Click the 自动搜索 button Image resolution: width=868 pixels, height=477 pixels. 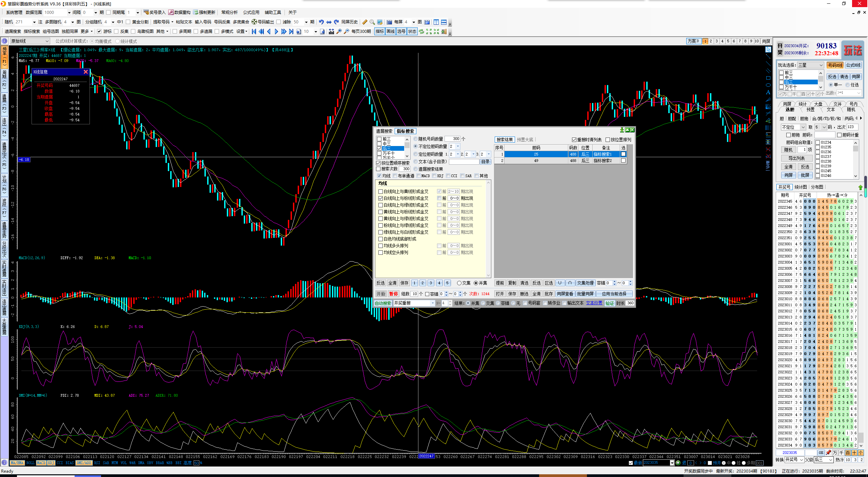pos(383,303)
